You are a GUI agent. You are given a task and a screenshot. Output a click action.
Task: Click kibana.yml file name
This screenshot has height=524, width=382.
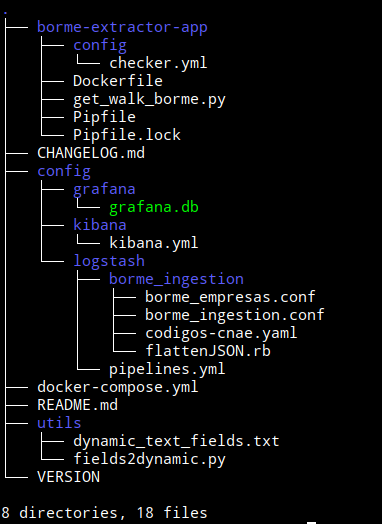tap(154, 243)
